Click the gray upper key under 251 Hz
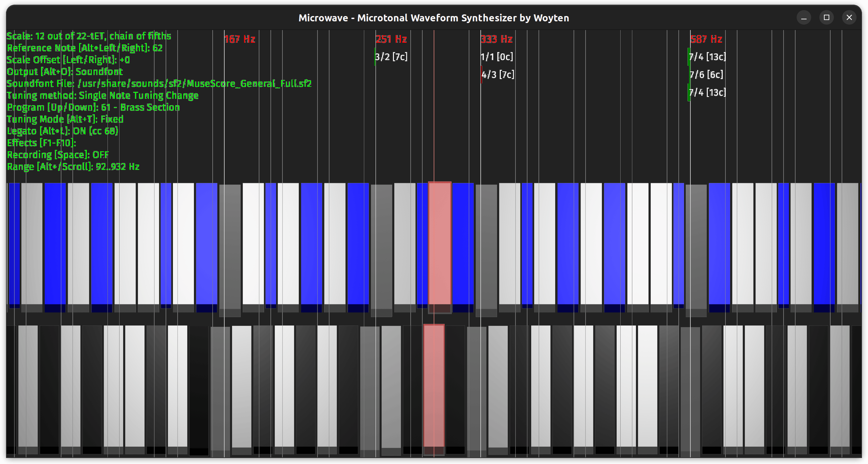868x464 pixels. point(382,250)
